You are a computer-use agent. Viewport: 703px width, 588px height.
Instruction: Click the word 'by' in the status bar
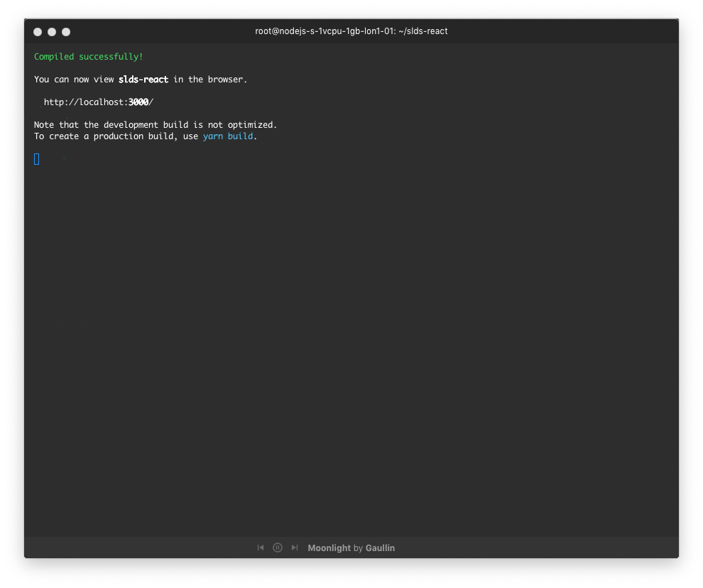point(358,548)
